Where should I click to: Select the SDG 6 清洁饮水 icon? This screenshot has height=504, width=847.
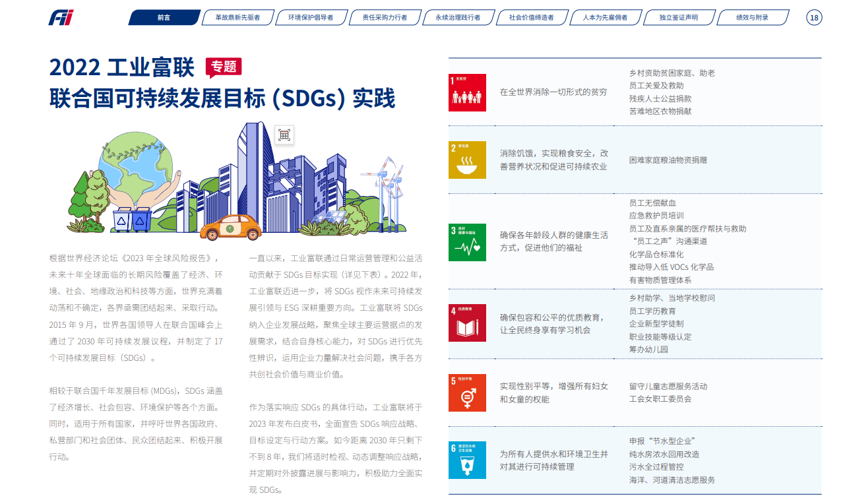pos(467,460)
